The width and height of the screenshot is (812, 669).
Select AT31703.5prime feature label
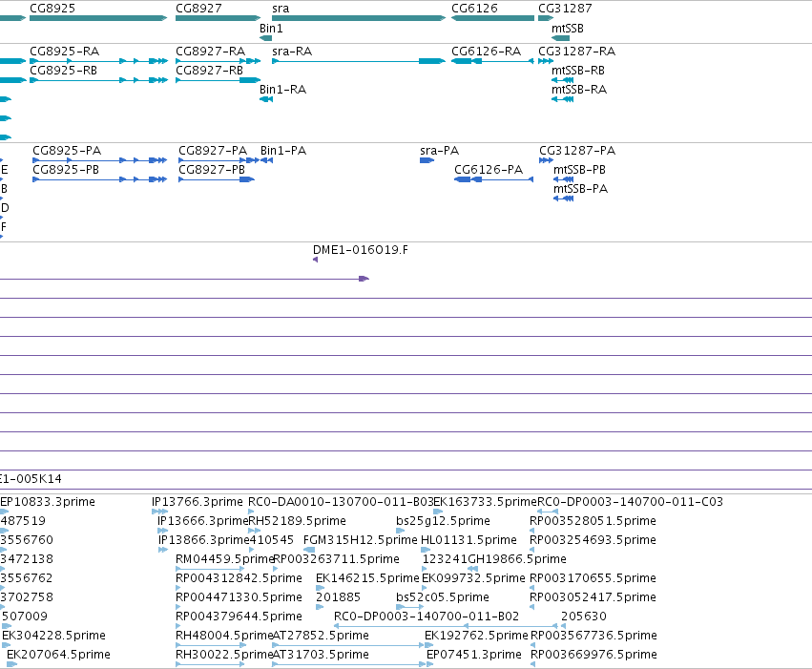[321, 655]
